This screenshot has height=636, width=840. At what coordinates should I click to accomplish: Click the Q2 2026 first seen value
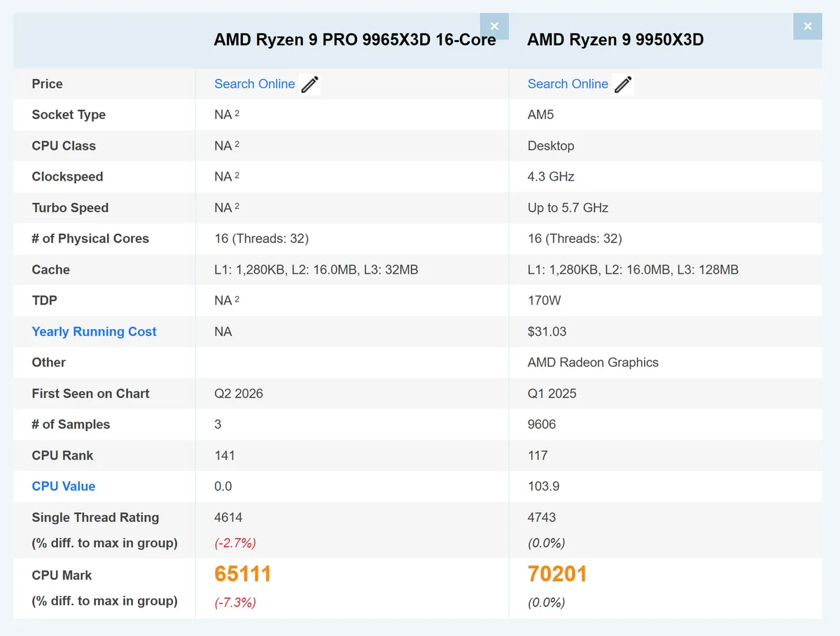(x=239, y=393)
